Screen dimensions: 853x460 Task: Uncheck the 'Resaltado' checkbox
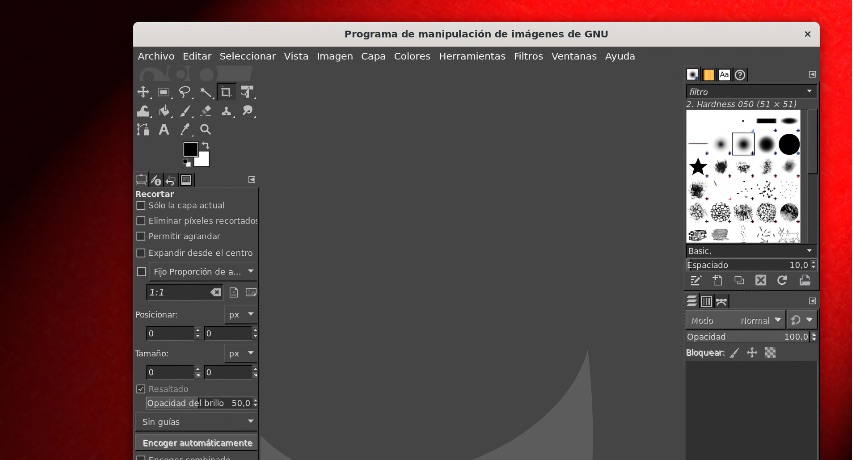140,389
